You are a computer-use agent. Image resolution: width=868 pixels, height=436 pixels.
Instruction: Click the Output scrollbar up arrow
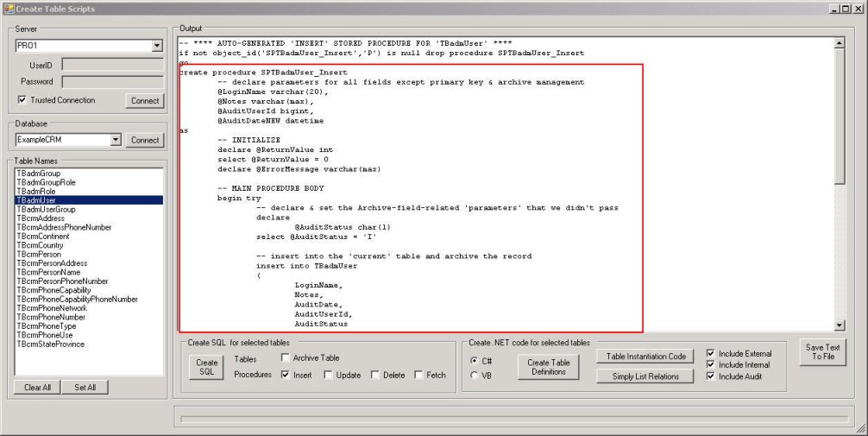tap(840, 42)
